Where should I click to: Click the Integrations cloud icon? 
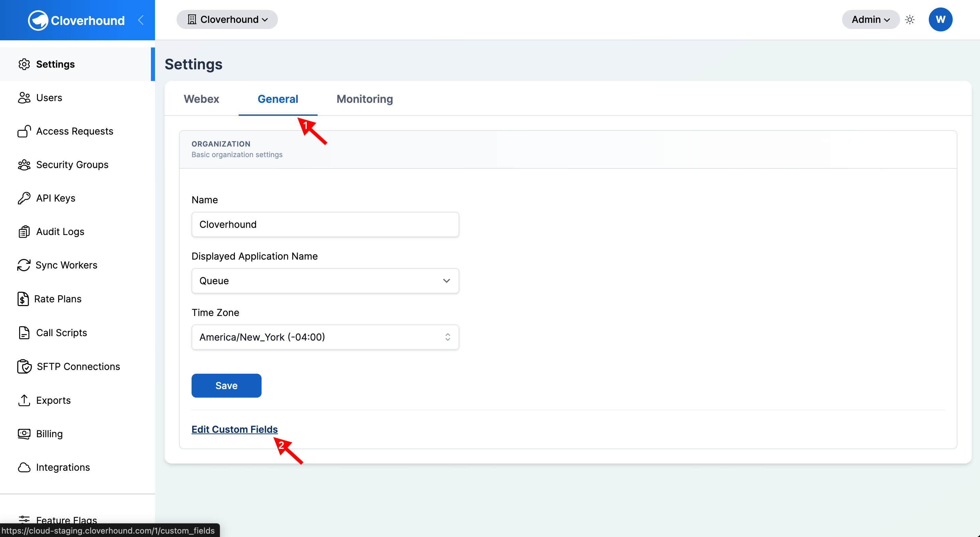click(x=24, y=467)
